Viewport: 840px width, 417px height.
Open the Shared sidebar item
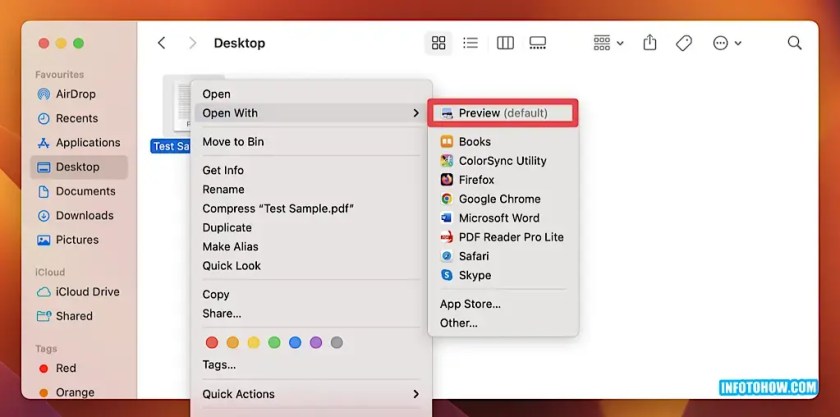[64, 316]
